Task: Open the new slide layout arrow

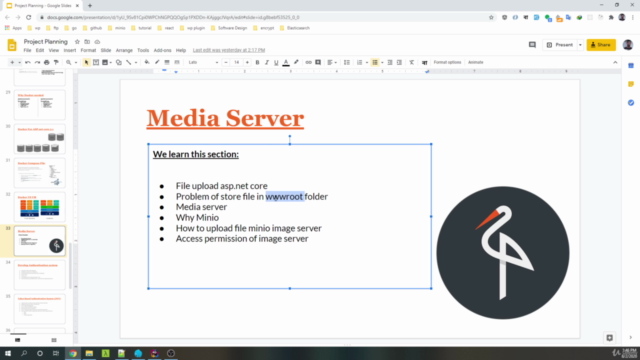Action: 19,62
